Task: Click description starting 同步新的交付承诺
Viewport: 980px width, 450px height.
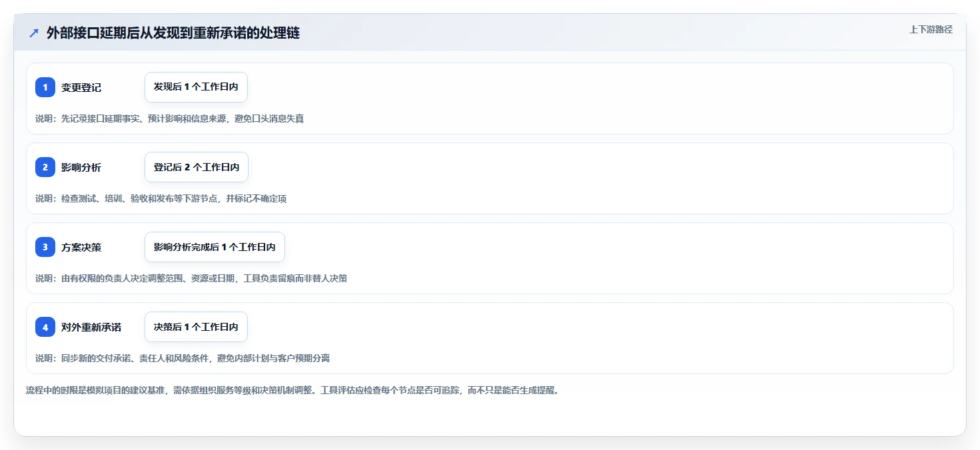Action: (183, 358)
